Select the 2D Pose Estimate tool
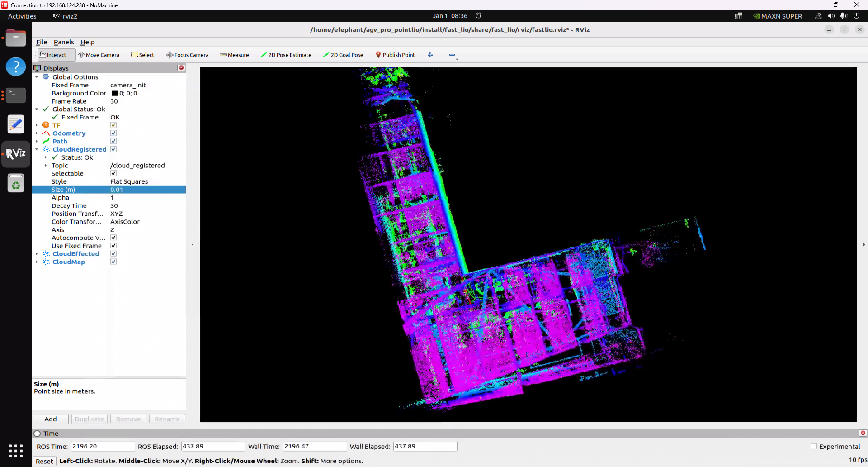The image size is (868, 467). (286, 55)
